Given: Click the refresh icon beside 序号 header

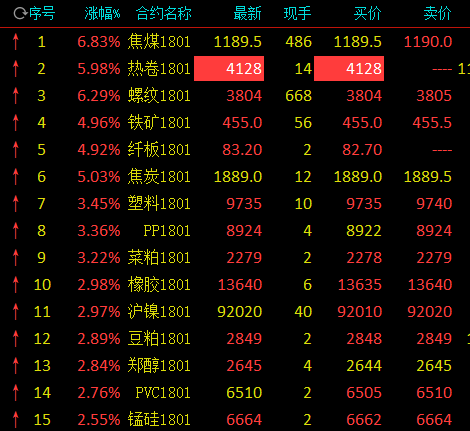Looking at the screenshot, I should point(20,13).
